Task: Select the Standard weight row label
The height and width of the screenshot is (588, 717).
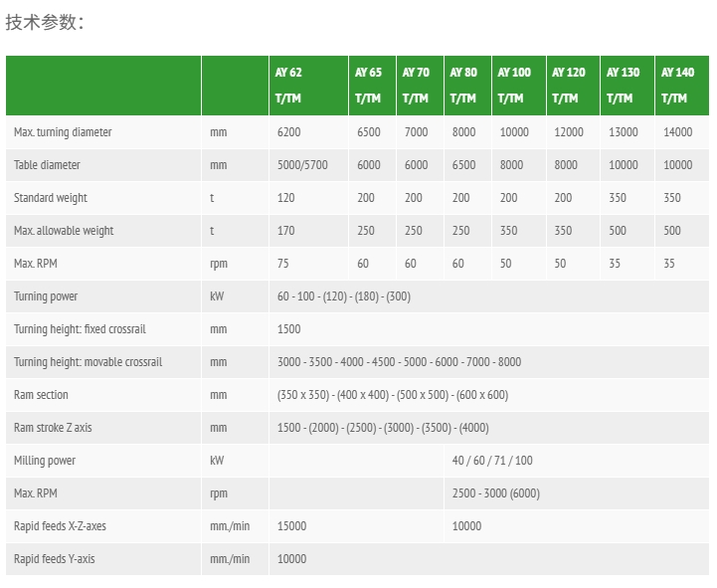Action: pyautogui.click(x=51, y=198)
